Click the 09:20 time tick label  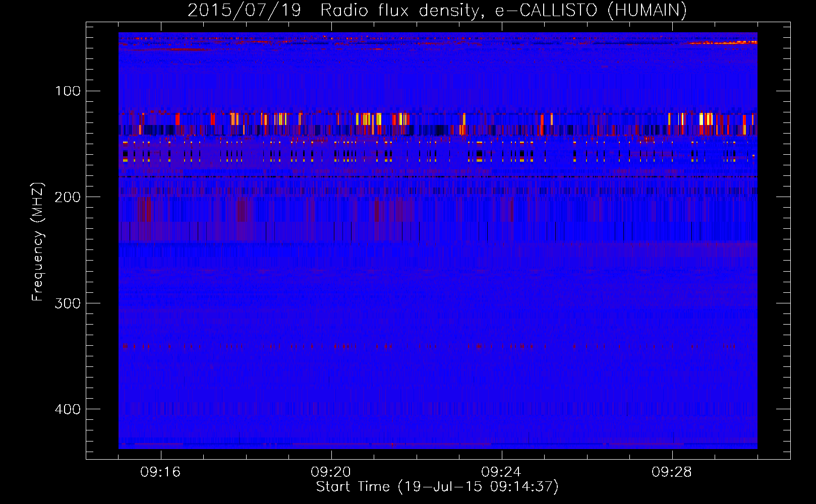(x=331, y=472)
